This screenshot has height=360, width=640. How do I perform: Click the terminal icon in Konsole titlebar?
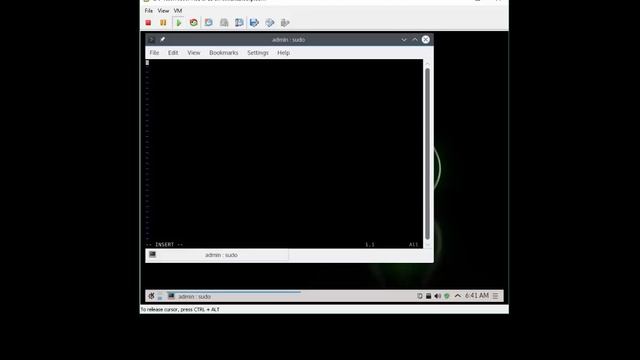pyautogui.click(x=151, y=40)
